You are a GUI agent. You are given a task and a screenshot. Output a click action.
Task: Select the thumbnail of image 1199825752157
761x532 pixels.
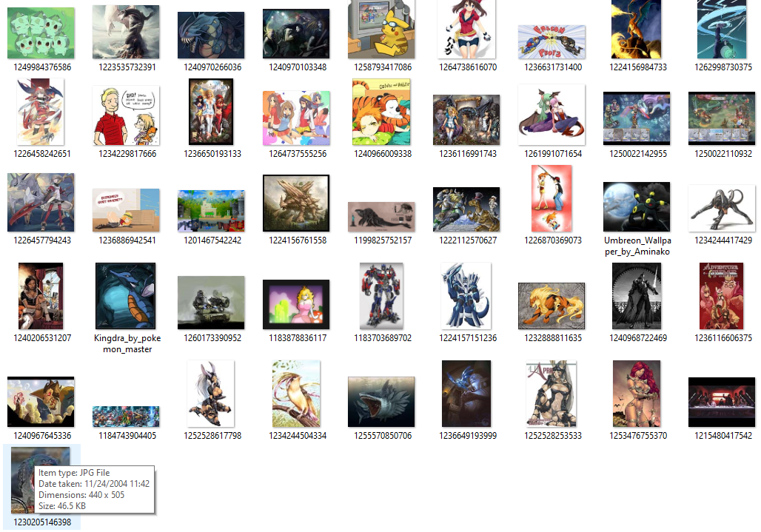pos(381,217)
